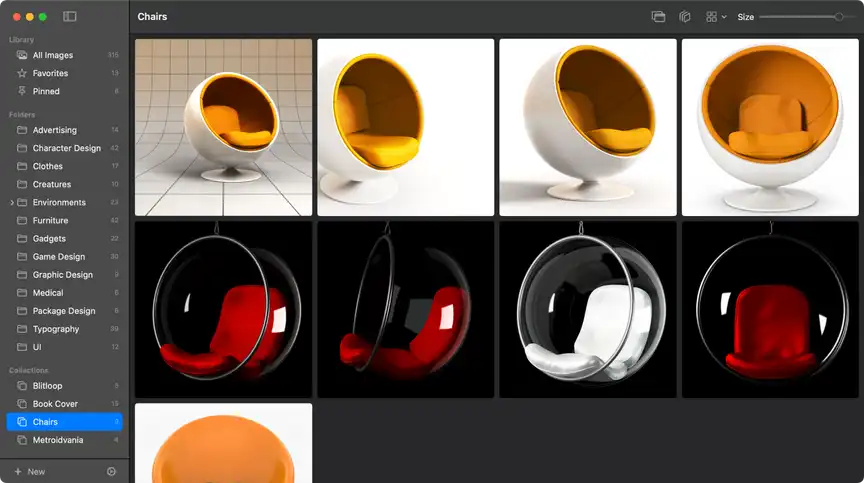The image size is (864, 483).
Task: Select the Creatures folder
Action: point(64,184)
